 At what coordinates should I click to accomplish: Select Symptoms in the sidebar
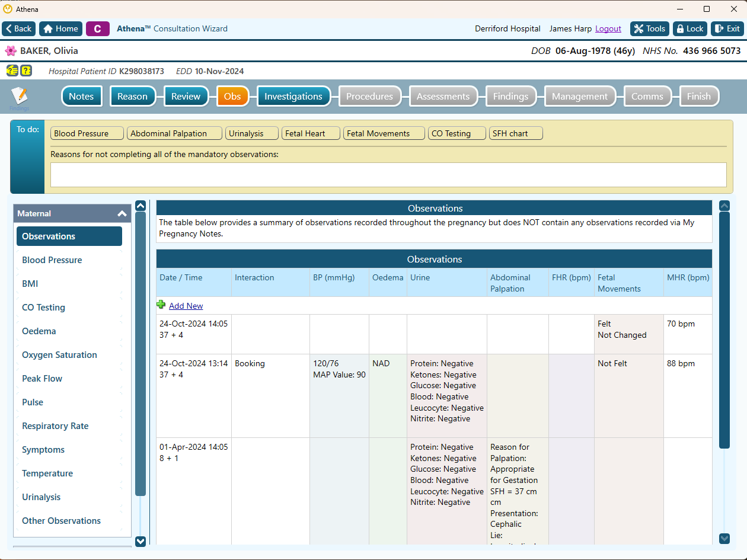click(x=69, y=450)
